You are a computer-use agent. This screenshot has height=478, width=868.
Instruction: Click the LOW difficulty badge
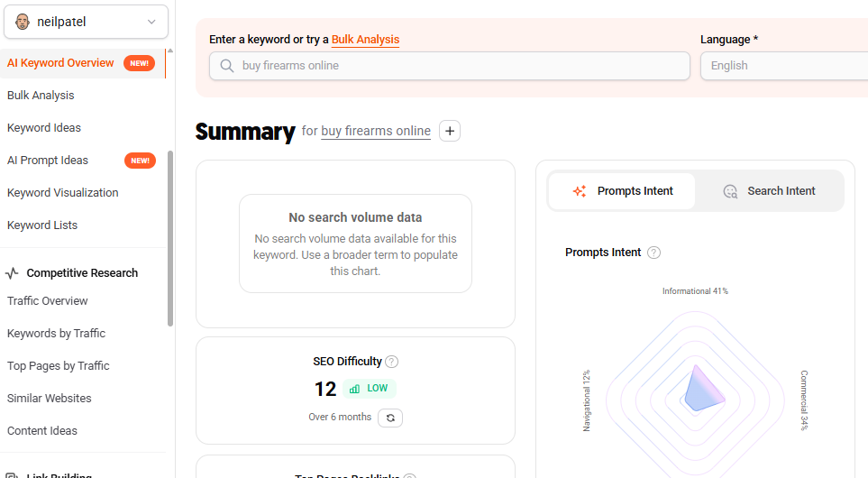(x=370, y=389)
